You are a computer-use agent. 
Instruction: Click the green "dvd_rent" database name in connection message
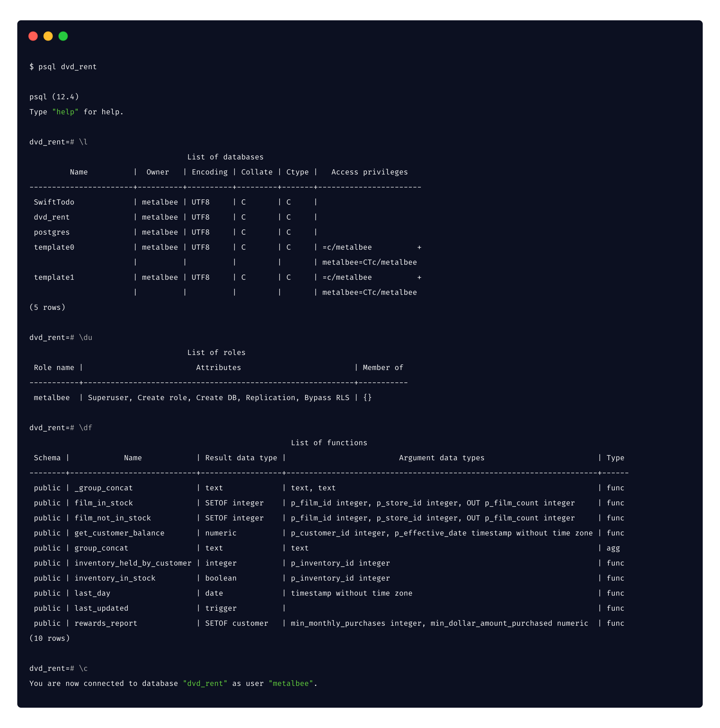pos(205,683)
